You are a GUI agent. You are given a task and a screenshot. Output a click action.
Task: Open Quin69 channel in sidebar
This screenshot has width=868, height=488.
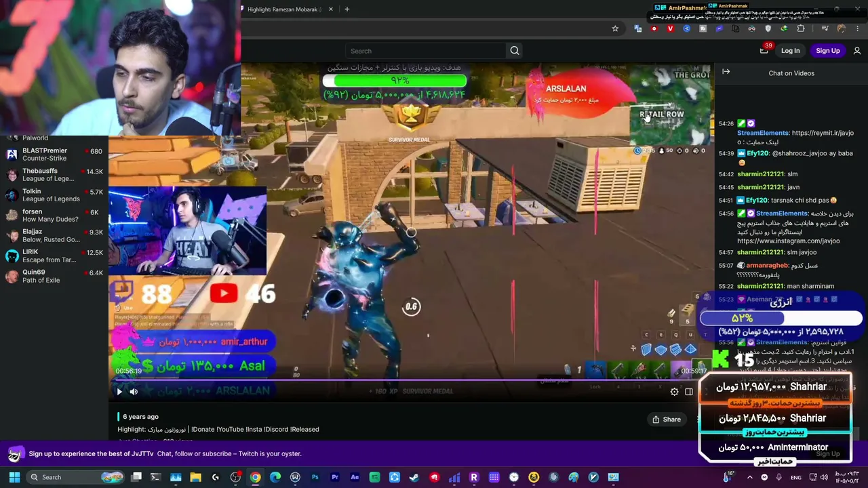coord(53,276)
